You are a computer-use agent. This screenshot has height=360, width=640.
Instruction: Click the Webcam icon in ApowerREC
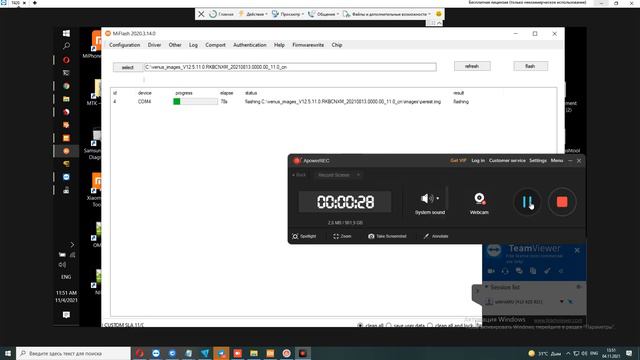479,199
